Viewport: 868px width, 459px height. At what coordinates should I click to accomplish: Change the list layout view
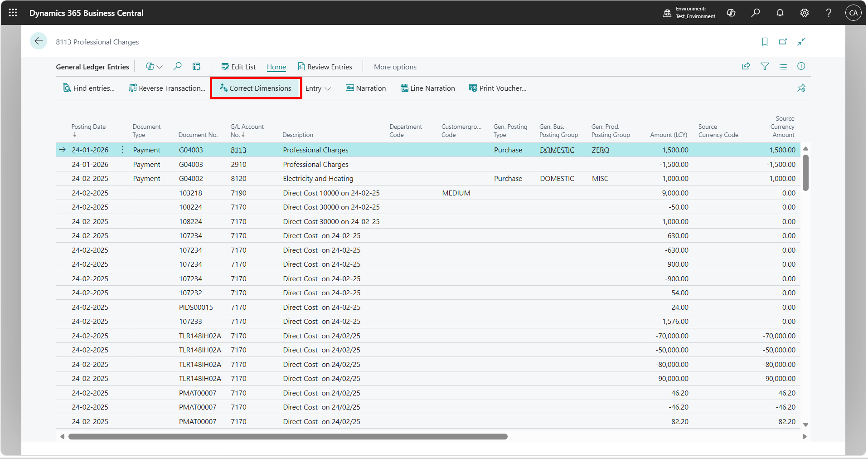click(x=783, y=66)
